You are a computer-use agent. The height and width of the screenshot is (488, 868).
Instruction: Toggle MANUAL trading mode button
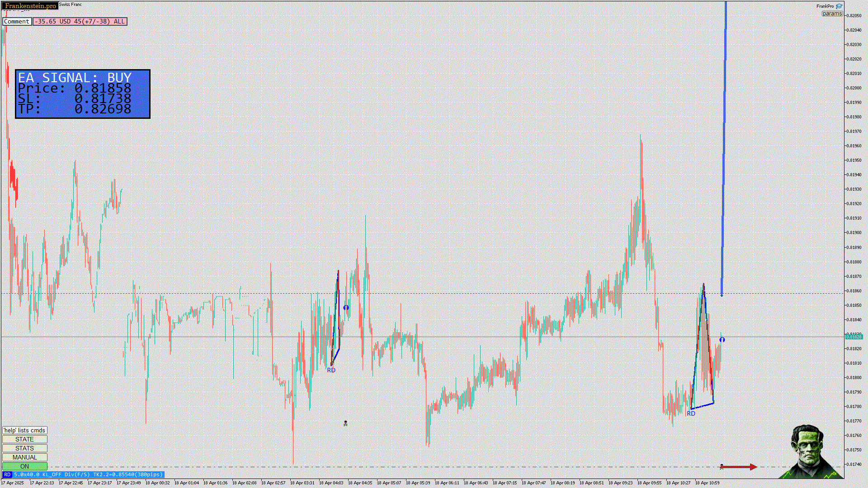(x=24, y=457)
